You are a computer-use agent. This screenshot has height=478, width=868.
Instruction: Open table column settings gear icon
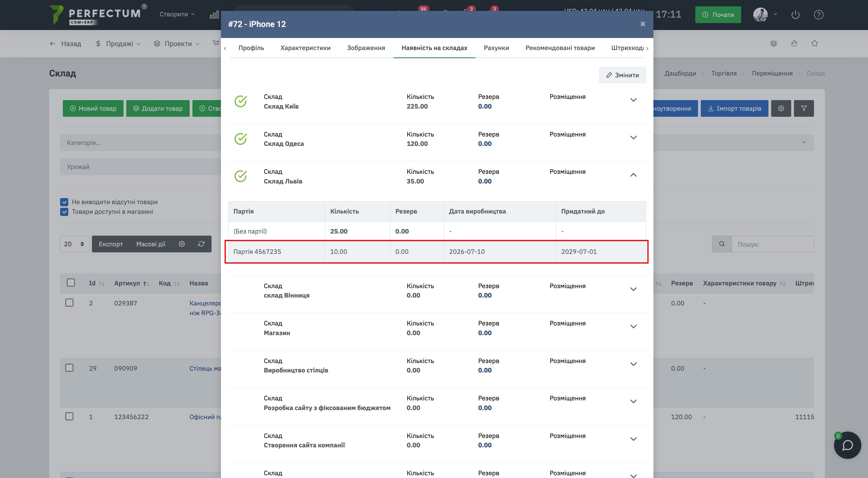(181, 244)
